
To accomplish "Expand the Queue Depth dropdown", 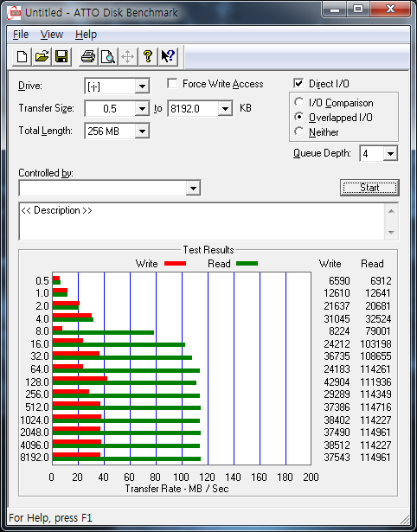I will click(x=390, y=154).
